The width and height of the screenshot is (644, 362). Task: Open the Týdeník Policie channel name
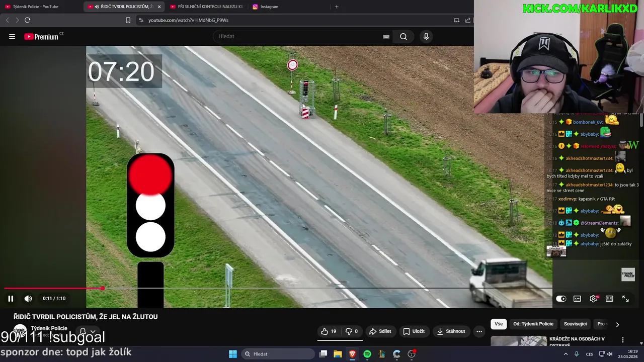[49, 328]
